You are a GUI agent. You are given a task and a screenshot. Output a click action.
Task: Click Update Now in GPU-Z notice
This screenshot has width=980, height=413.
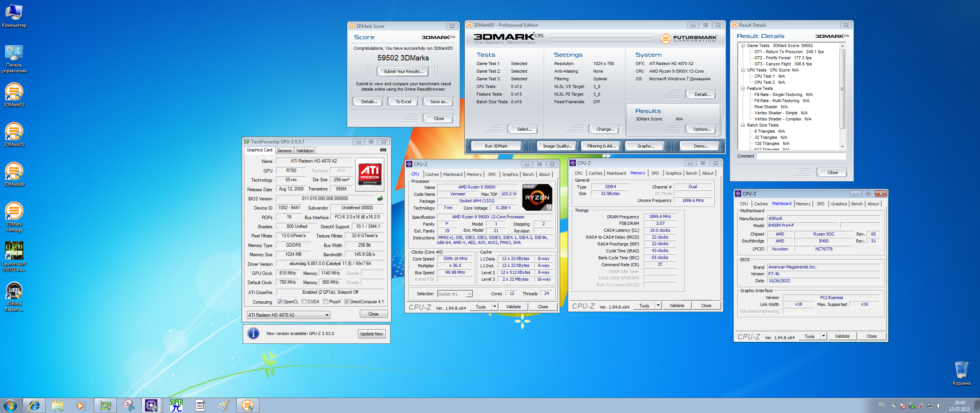tap(371, 334)
